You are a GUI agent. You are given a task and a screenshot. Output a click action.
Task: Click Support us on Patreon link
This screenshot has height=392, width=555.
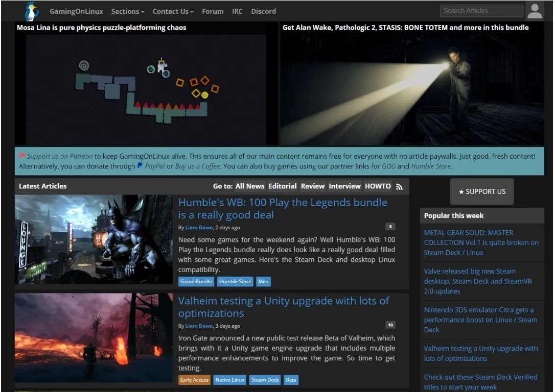(59, 156)
